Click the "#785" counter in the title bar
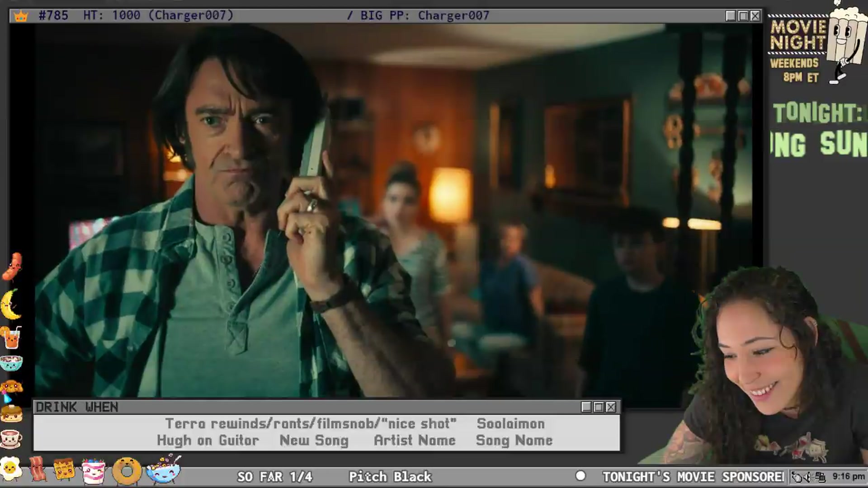Screen dimensions: 868x488 tap(53, 15)
